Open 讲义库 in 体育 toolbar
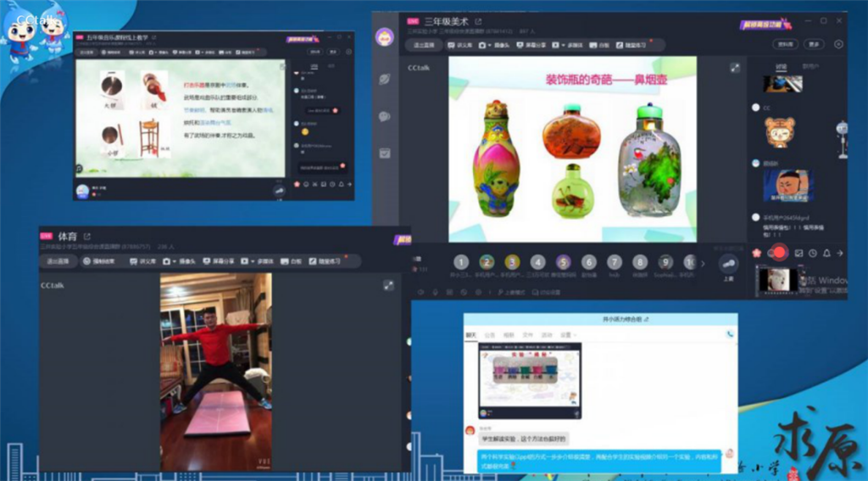This screenshot has height=481, width=868. pos(142,261)
